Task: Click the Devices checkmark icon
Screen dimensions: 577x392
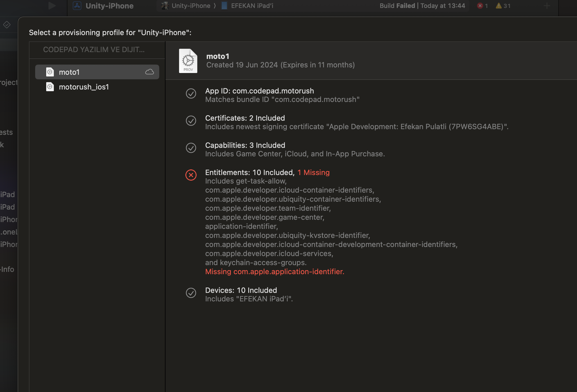Action: point(191,293)
